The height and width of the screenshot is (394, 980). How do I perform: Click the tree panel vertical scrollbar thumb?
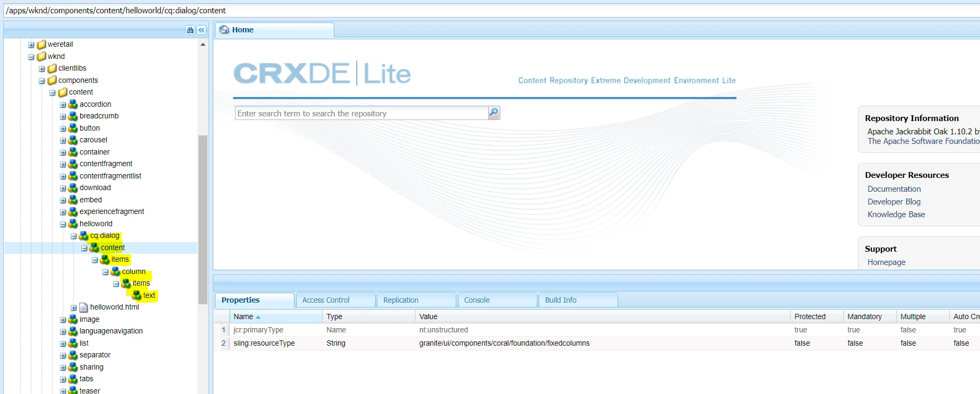point(203,220)
